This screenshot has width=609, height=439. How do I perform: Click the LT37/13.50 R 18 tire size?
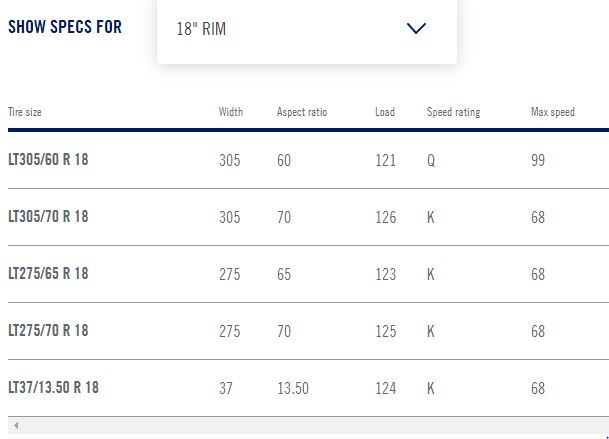click(54, 388)
